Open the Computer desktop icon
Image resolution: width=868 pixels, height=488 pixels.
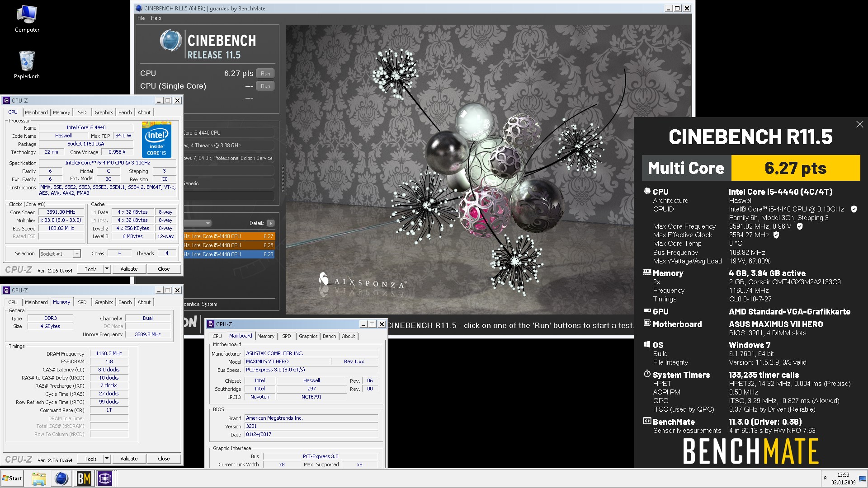27,19
